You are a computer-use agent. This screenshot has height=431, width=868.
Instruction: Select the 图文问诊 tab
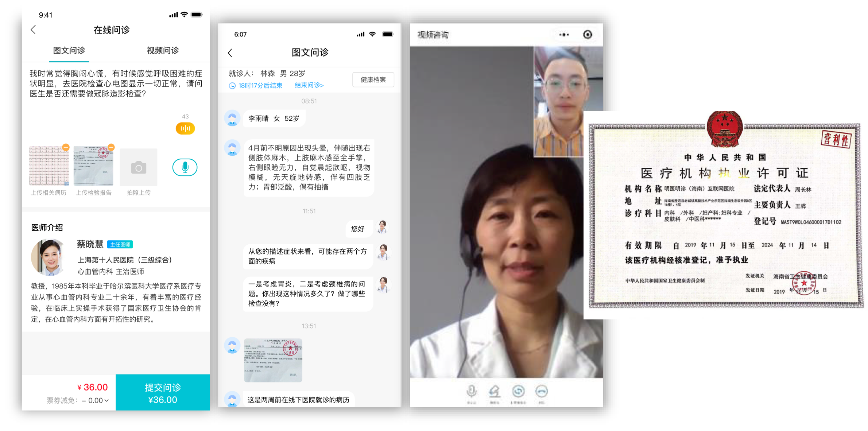[x=69, y=51]
